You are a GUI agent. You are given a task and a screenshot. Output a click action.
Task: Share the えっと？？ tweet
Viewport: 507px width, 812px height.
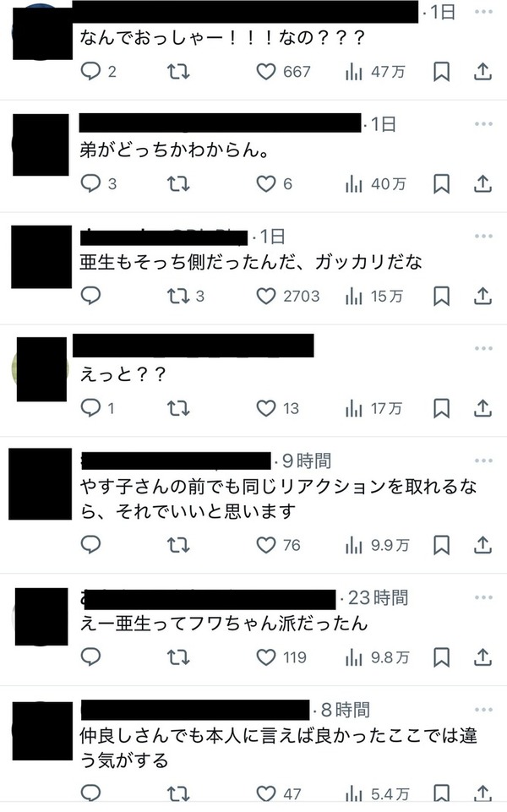[x=482, y=409]
